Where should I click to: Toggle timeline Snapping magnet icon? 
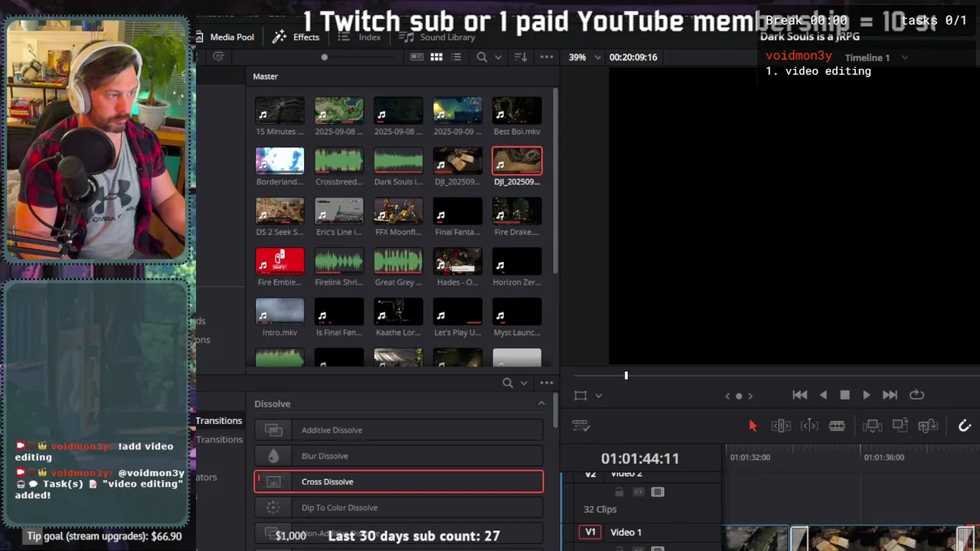(965, 425)
